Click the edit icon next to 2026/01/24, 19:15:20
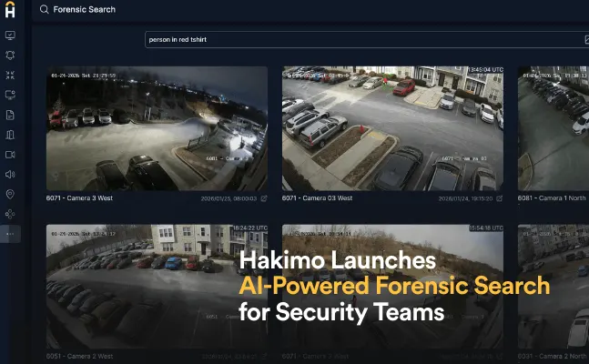 [x=499, y=198]
